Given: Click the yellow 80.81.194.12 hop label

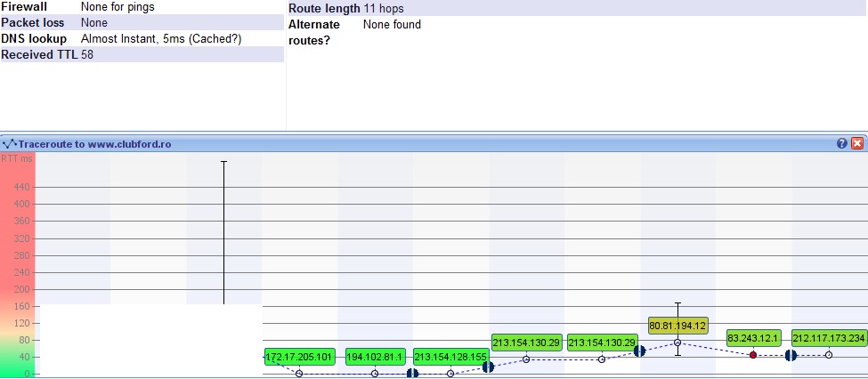Looking at the screenshot, I should 677,326.
